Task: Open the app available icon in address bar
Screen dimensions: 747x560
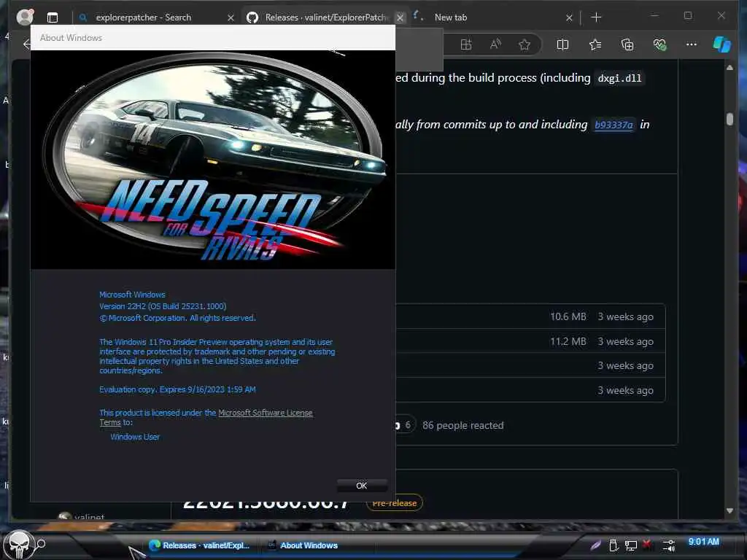Action: (x=466, y=44)
